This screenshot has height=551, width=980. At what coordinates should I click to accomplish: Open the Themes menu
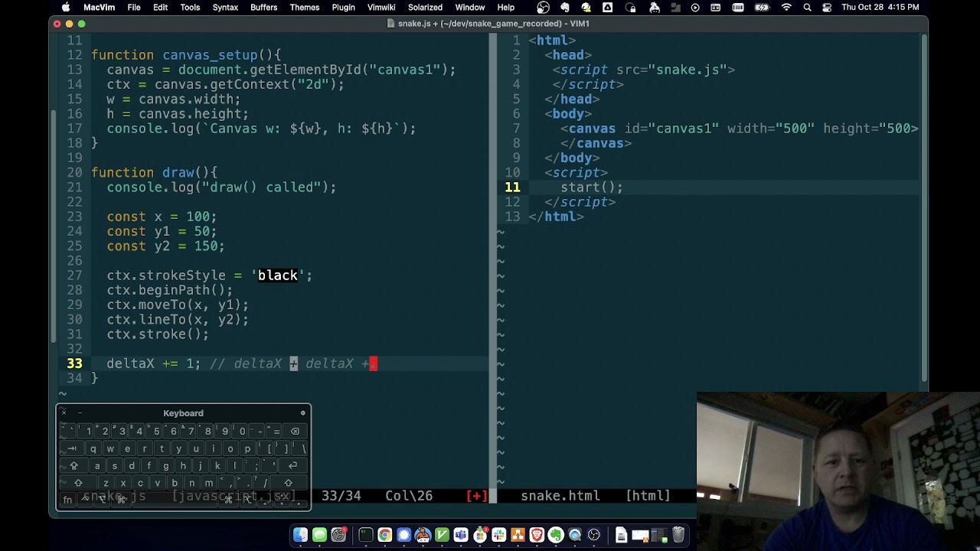(x=304, y=7)
